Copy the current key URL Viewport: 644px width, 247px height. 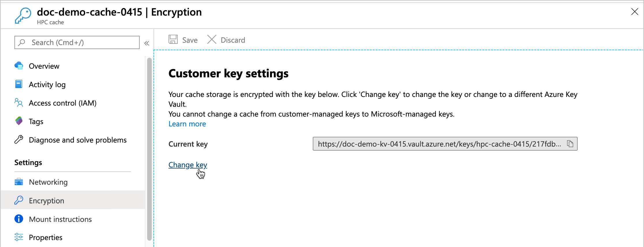point(570,144)
